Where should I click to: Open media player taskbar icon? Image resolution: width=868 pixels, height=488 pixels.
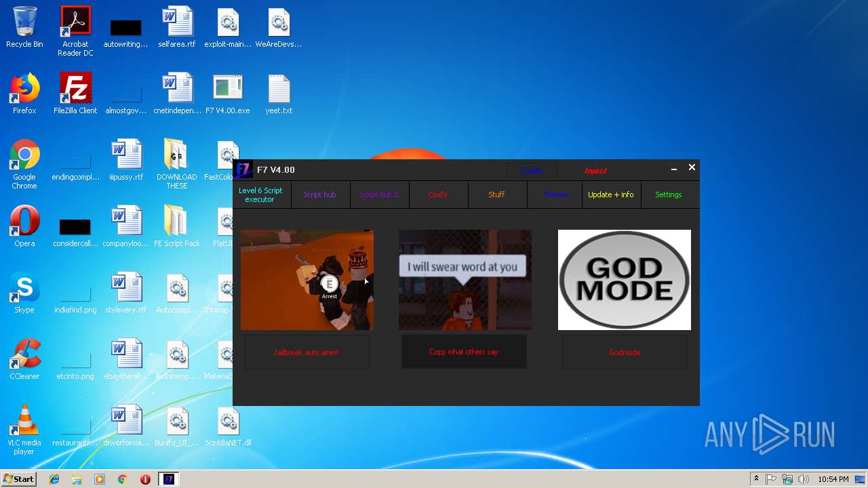100,479
